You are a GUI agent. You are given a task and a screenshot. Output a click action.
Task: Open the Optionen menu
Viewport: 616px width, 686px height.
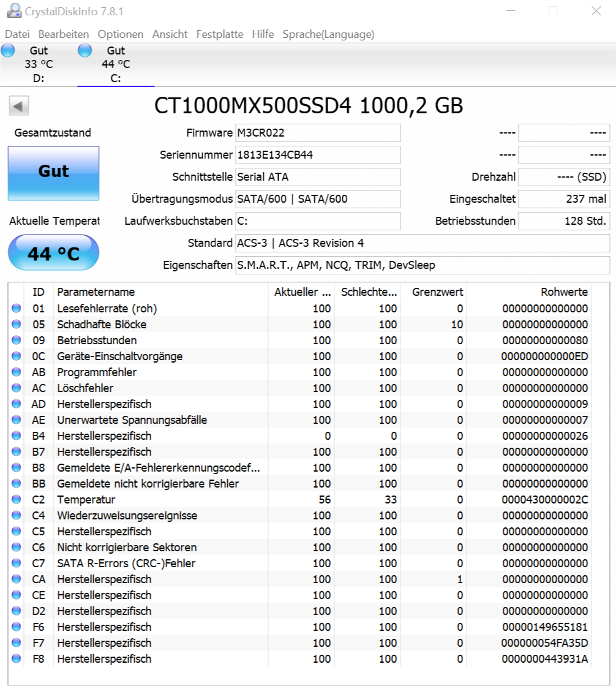click(x=120, y=34)
